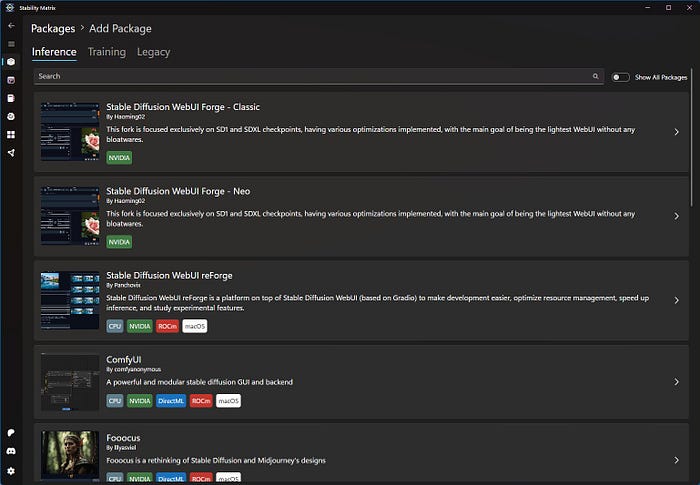Open ComfyUI thumbnail image

(70, 382)
